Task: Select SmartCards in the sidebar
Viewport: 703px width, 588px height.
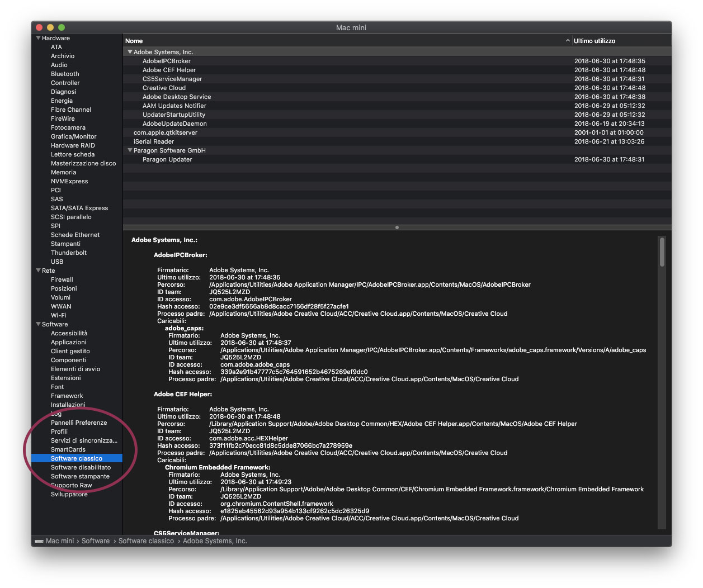Action: coord(68,449)
